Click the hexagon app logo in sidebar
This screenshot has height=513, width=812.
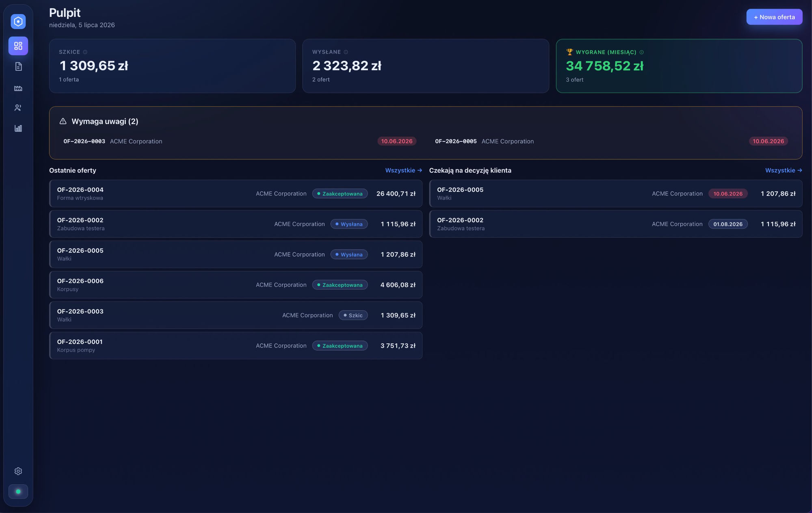(18, 22)
